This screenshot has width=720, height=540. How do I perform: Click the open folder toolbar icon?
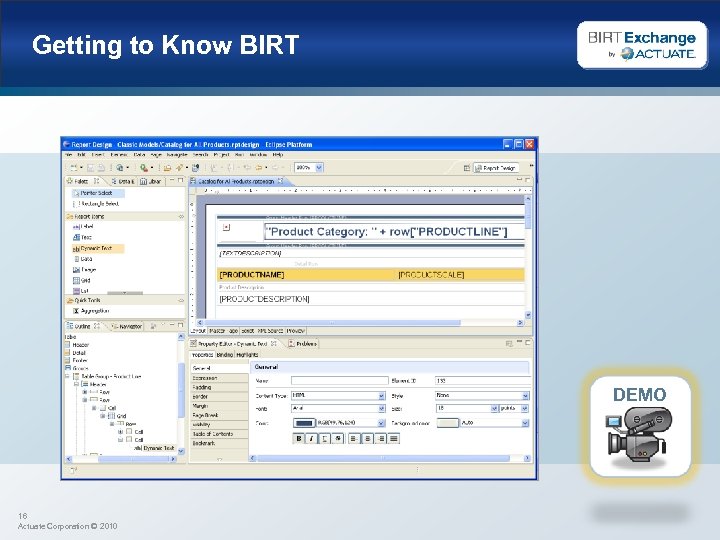tap(168, 168)
